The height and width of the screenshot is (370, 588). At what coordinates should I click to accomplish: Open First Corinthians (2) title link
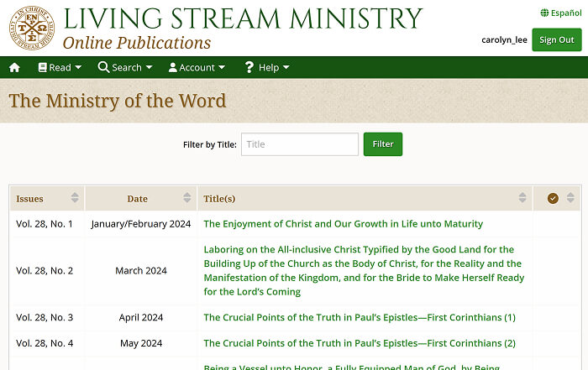pyautogui.click(x=360, y=343)
